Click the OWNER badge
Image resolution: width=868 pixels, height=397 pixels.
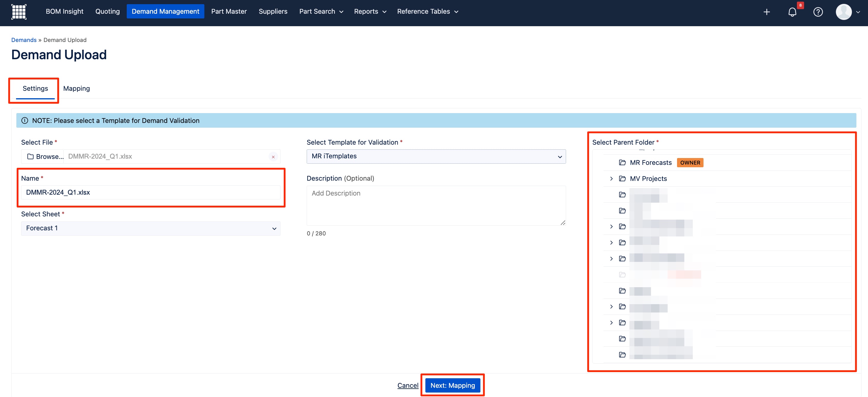[690, 163]
